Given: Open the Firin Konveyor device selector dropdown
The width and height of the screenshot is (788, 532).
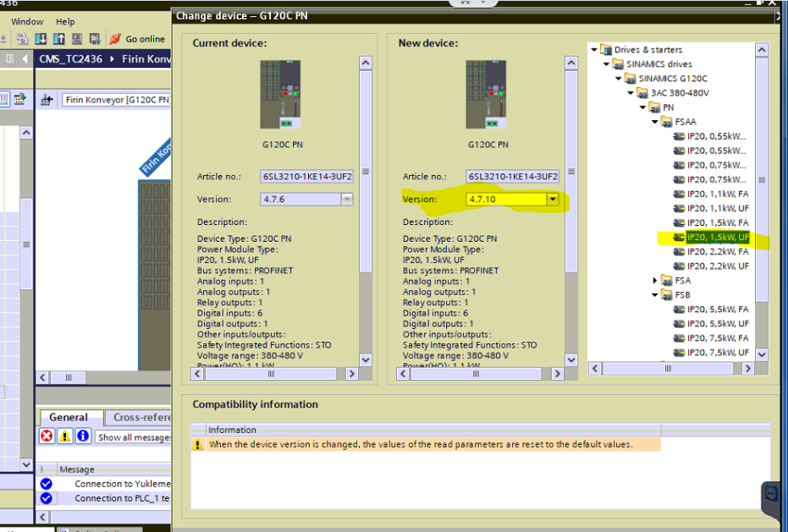Looking at the screenshot, I should pos(117,100).
